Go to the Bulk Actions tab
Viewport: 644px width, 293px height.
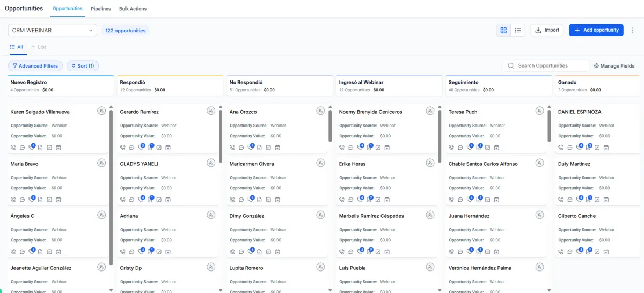click(133, 9)
